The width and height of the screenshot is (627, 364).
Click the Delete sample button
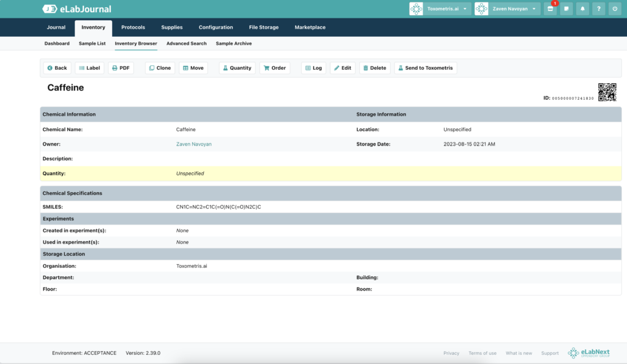pyautogui.click(x=375, y=68)
